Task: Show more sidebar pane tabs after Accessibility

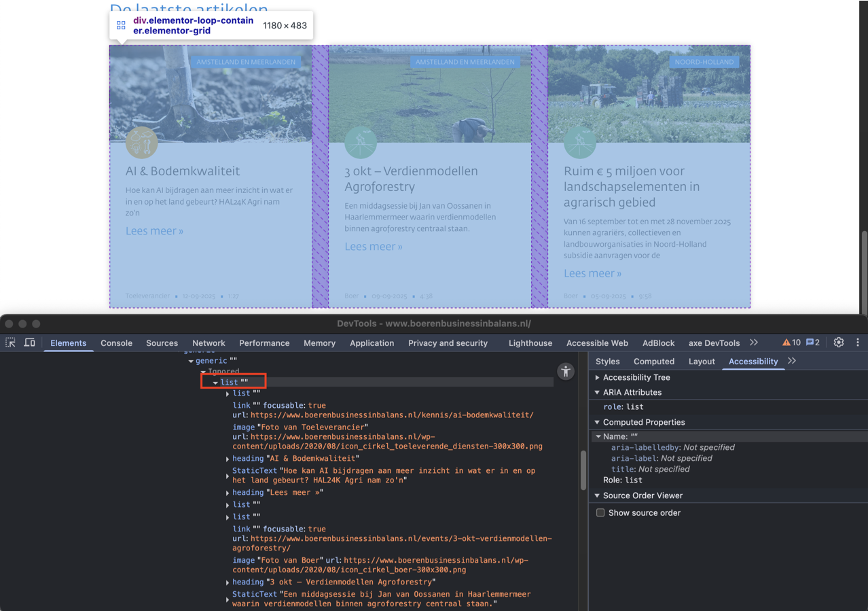Action: [x=792, y=362]
